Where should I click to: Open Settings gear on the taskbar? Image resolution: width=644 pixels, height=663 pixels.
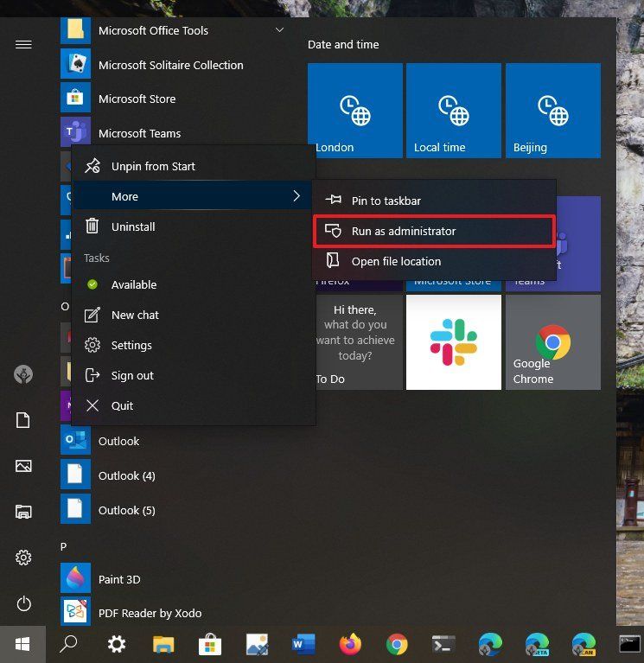click(x=117, y=644)
